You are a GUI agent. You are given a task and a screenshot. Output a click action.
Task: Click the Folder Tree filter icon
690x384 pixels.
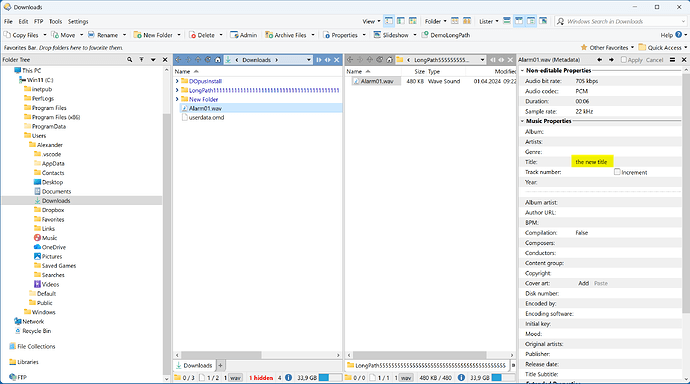pos(141,59)
